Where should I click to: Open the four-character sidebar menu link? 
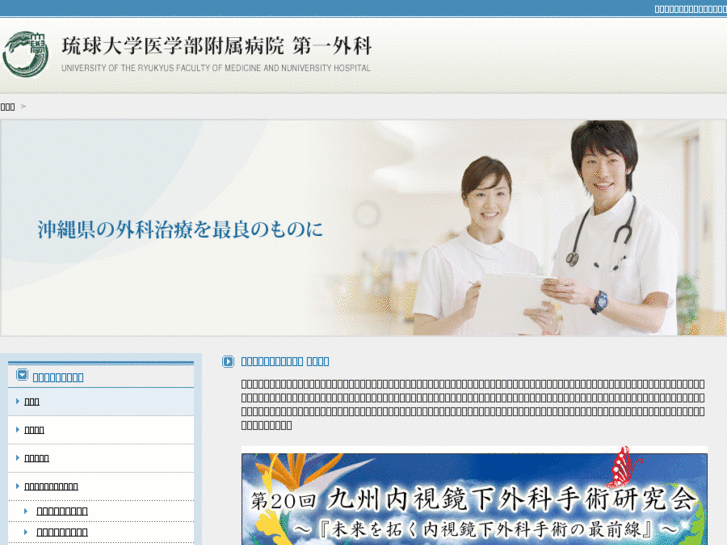pos(34,430)
